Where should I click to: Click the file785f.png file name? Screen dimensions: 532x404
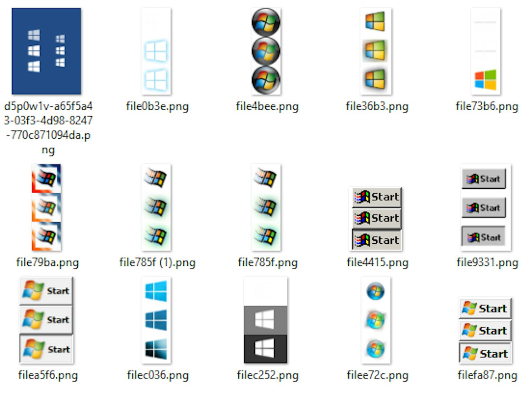coord(268,262)
